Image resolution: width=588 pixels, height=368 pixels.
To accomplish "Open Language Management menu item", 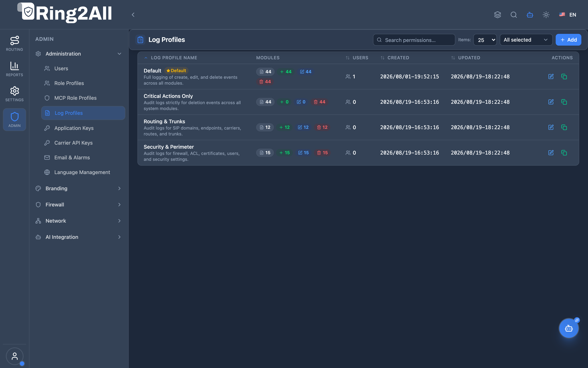I will pyautogui.click(x=83, y=172).
